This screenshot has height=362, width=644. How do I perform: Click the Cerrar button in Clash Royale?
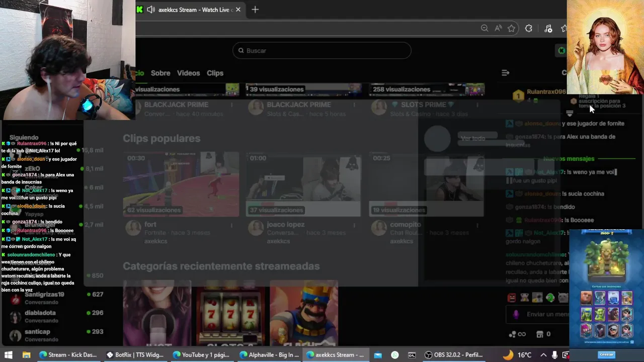click(607, 354)
